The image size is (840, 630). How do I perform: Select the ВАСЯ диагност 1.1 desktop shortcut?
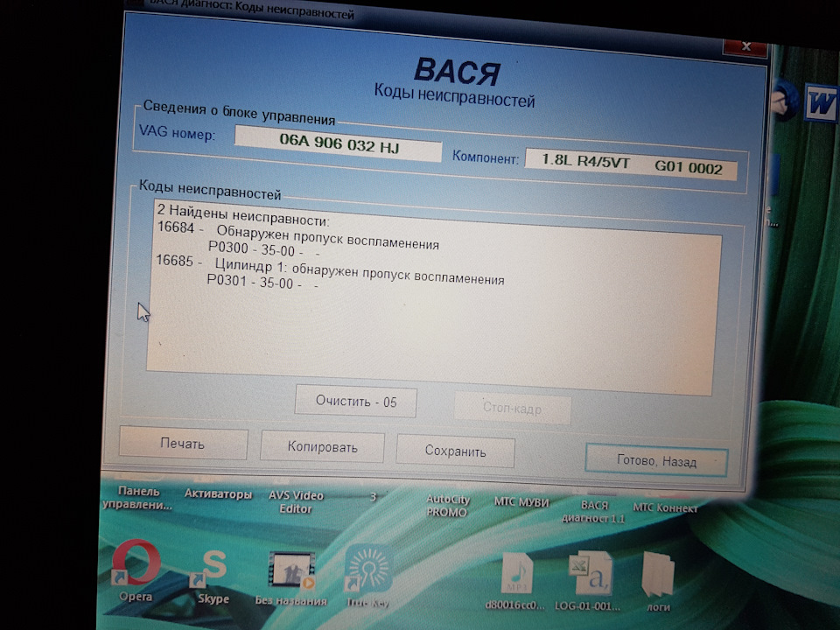[593, 512]
